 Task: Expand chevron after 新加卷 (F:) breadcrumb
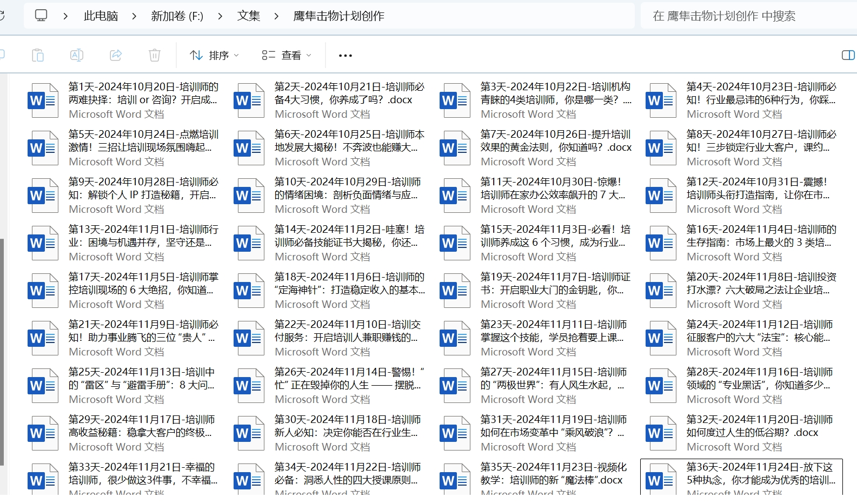point(220,16)
